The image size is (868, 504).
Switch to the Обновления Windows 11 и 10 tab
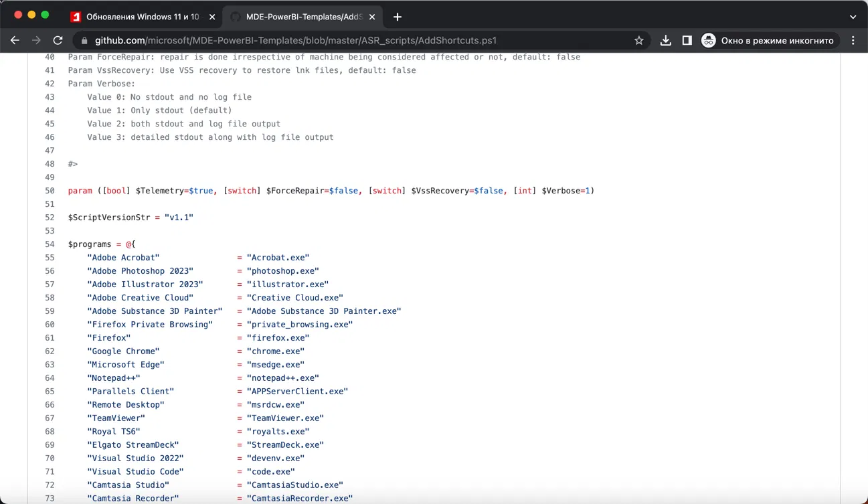(143, 17)
